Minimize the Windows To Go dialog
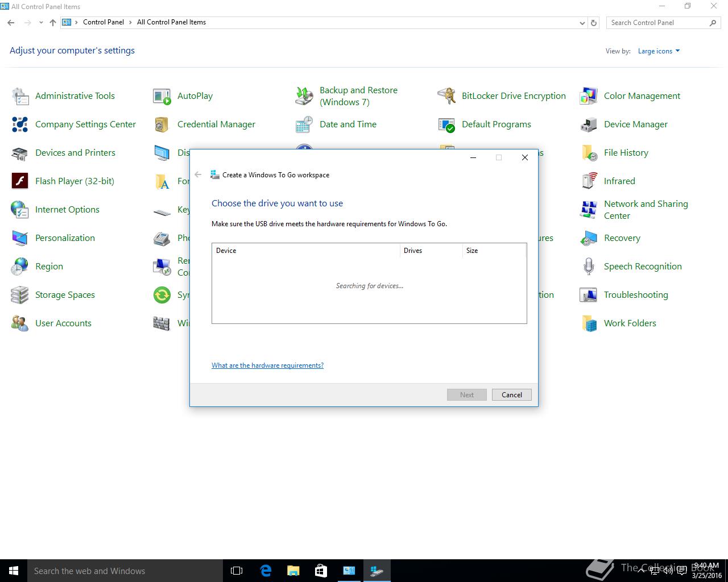 [x=473, y=157]
